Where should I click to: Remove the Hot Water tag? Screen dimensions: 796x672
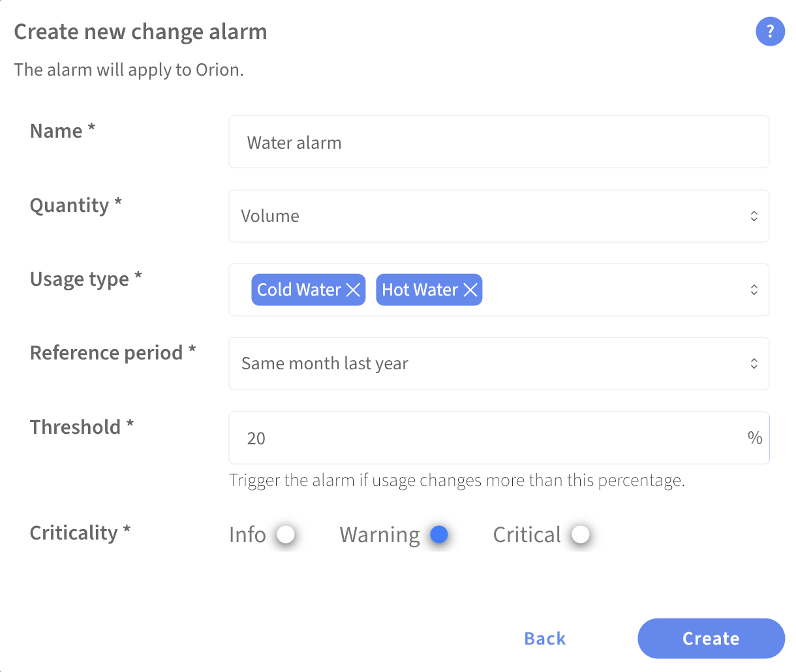[470, 290]
